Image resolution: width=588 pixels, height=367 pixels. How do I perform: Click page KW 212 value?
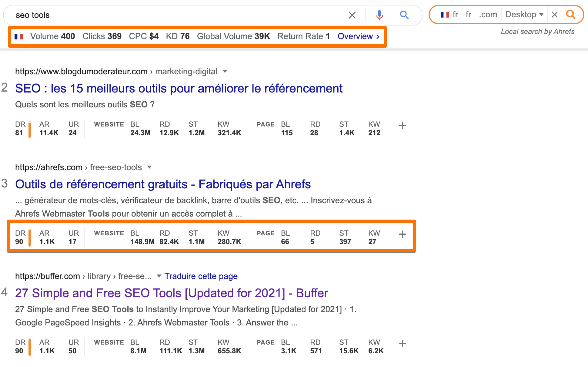click(374, 133)
